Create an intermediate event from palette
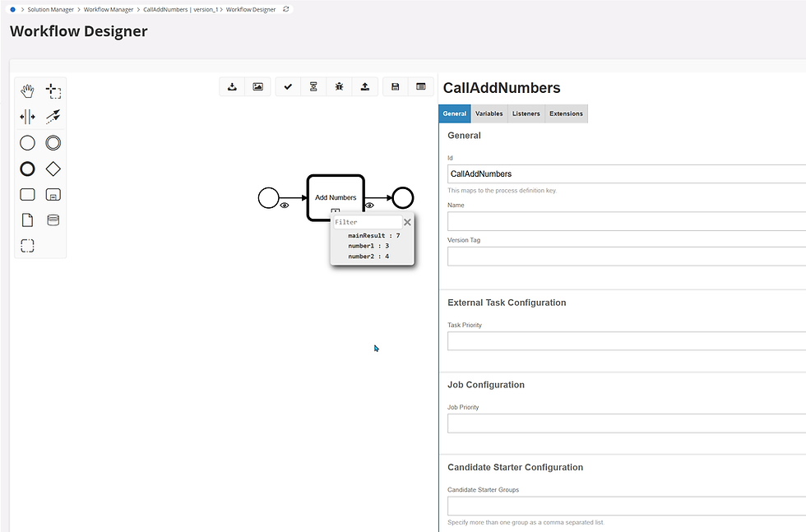 [53, 143]
